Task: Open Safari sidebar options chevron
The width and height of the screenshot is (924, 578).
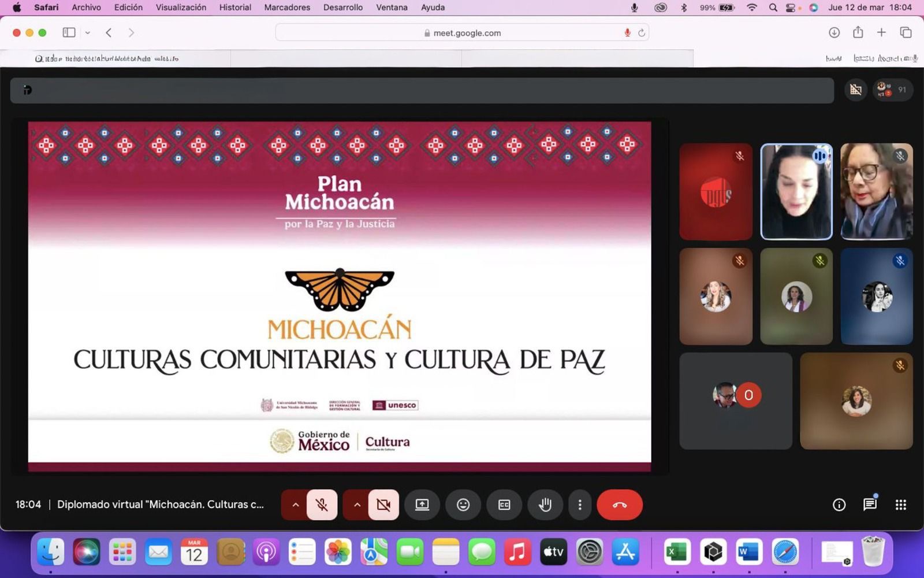Action: pyautogui.click(x=87, y=32)
